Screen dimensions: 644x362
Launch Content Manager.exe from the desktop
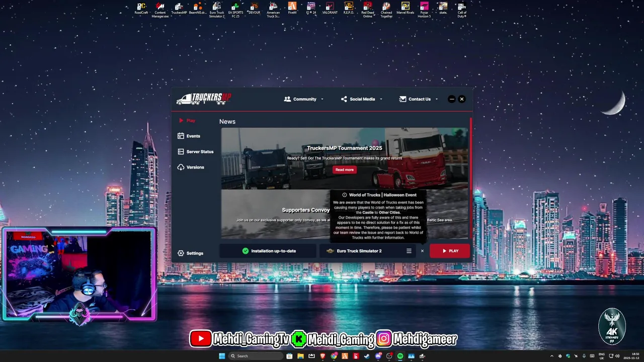(160, 10)
